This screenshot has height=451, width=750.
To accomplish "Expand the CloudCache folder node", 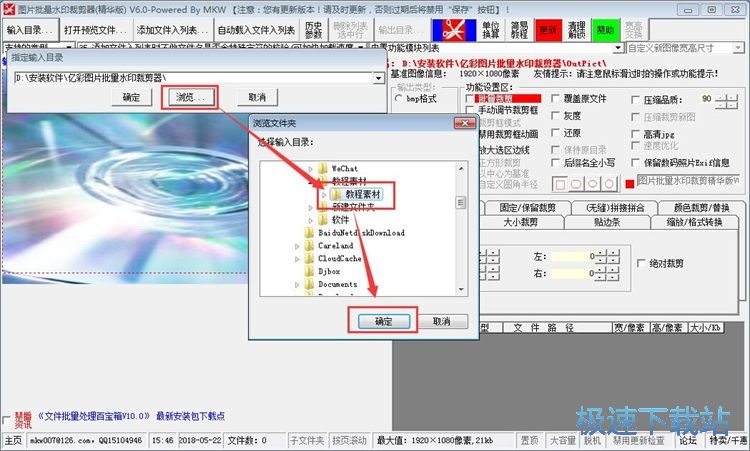I will 297,259.
